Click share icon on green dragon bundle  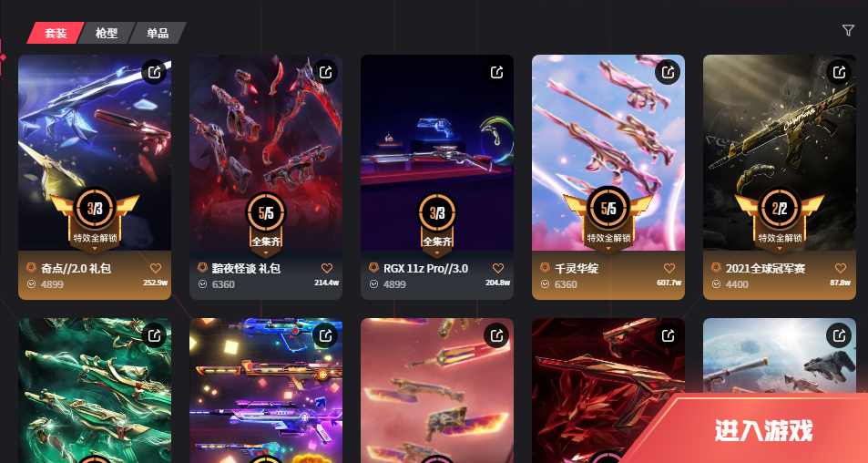click(155, 335)
